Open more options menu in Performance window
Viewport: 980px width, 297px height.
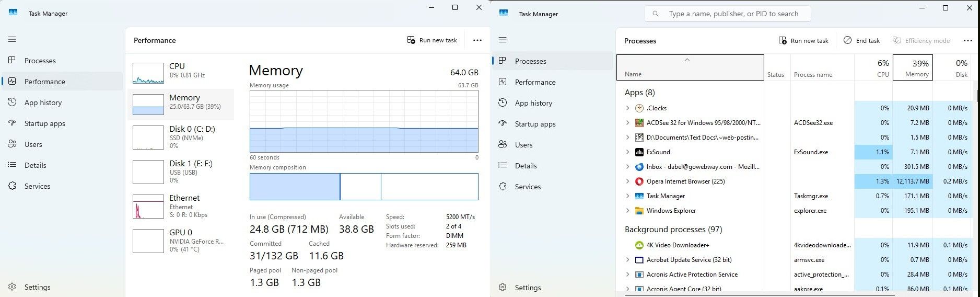[477, 40]
